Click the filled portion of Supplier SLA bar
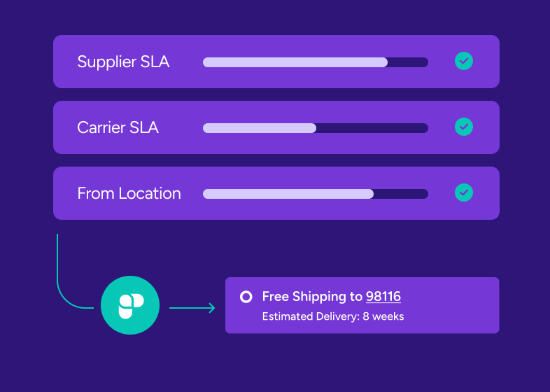 pos(295,62)
